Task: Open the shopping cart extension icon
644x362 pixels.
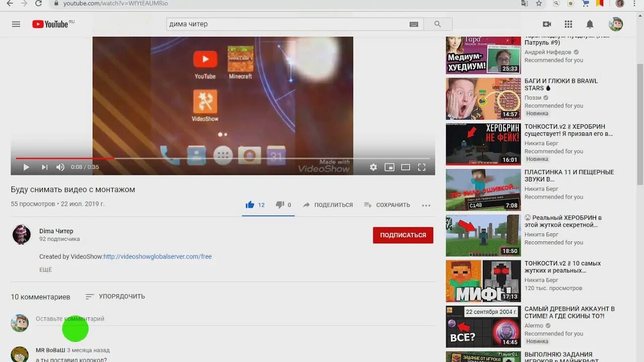Action: (x=585, y=3)
